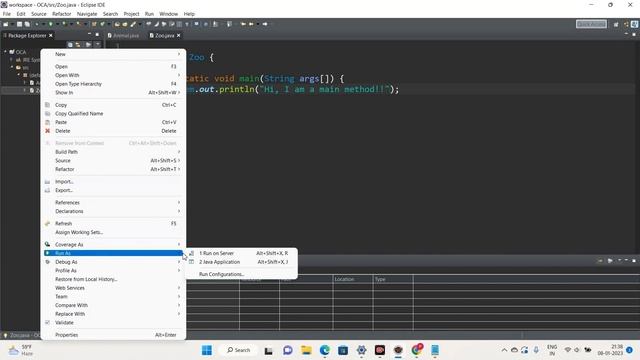This screenshot has width=640, height=360.
Task: Select the Java perspective icon at far right
Action: (x=635, y=24)
